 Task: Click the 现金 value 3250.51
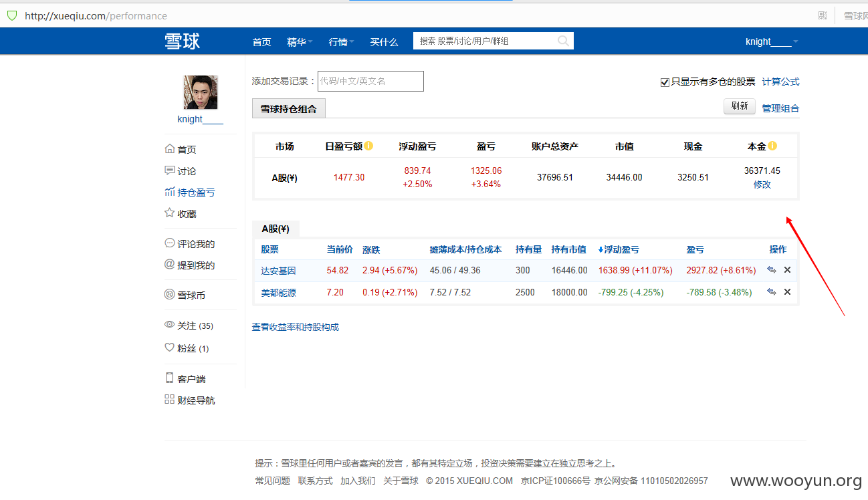[x=693, y=177]
